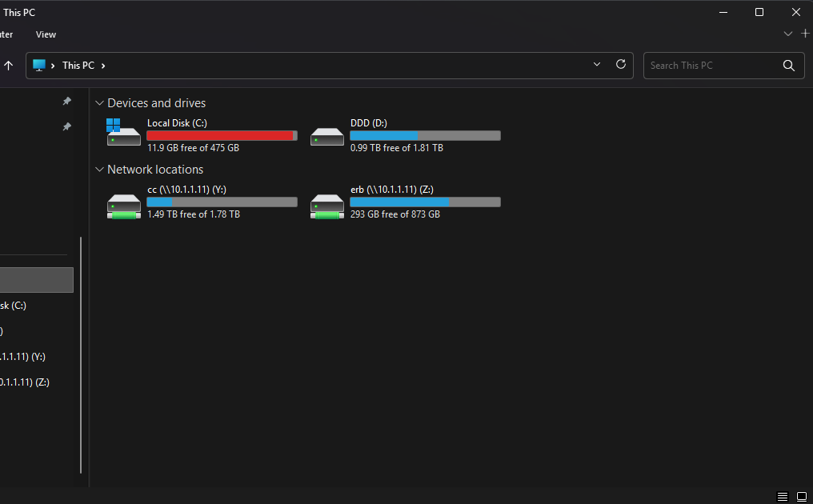Viewport: 813px width, 504px height.
Task: Open the View ribbon tab
Action: 46,34
